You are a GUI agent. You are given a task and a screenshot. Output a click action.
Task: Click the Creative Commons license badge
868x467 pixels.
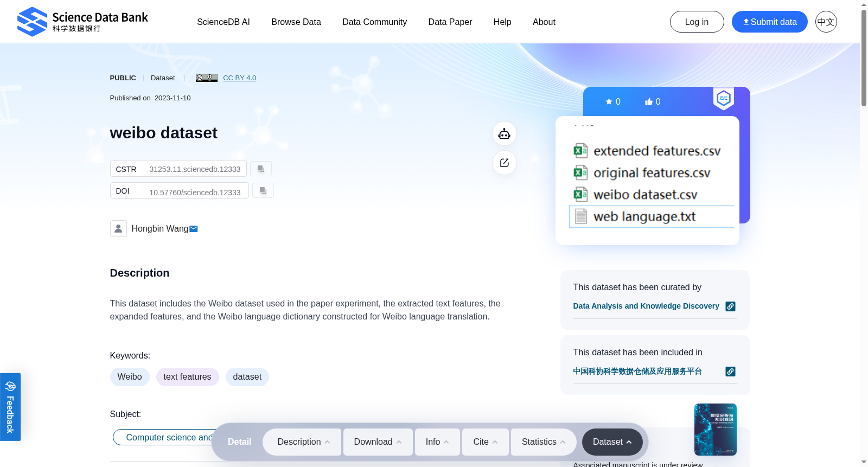207,78
